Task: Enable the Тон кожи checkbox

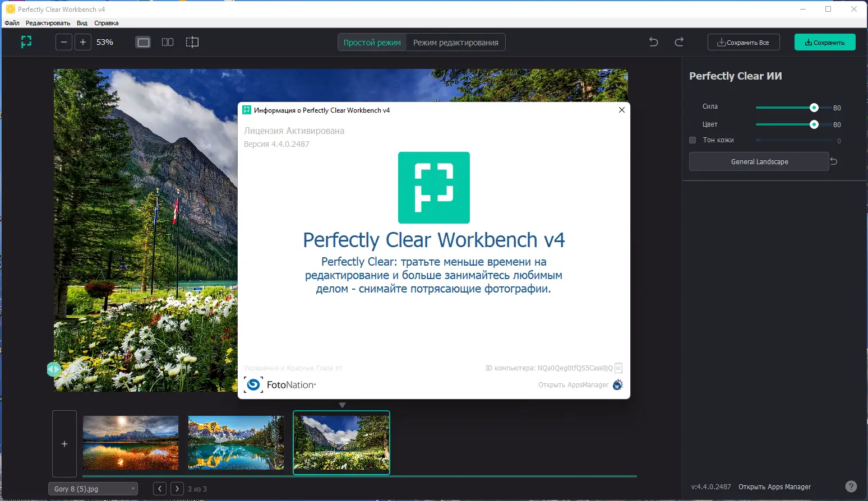Action: click(692, 140)
